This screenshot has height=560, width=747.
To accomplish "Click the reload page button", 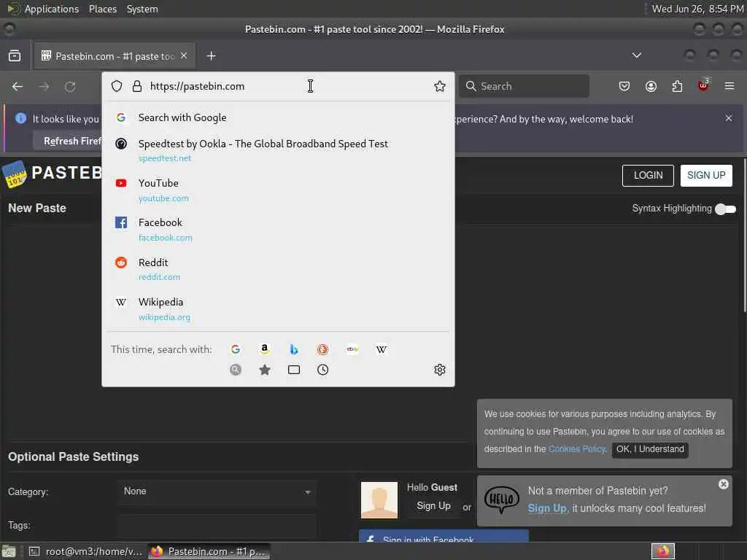I will click(70, 86).
